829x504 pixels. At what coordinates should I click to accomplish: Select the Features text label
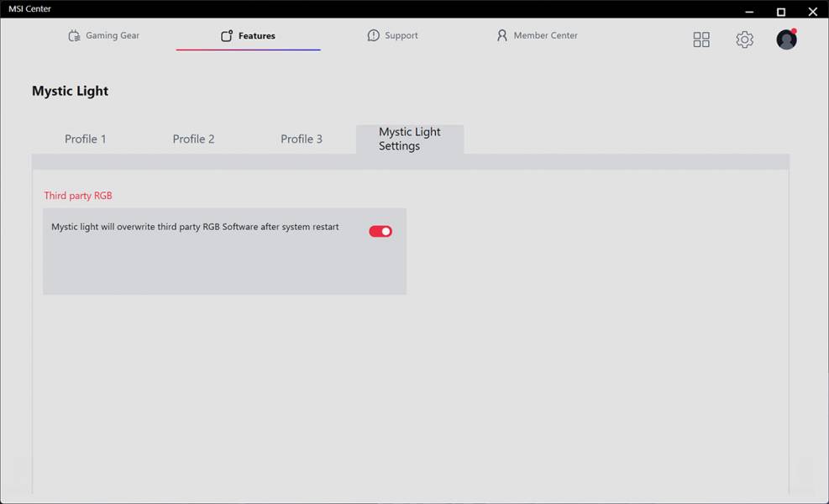(257, 36)
